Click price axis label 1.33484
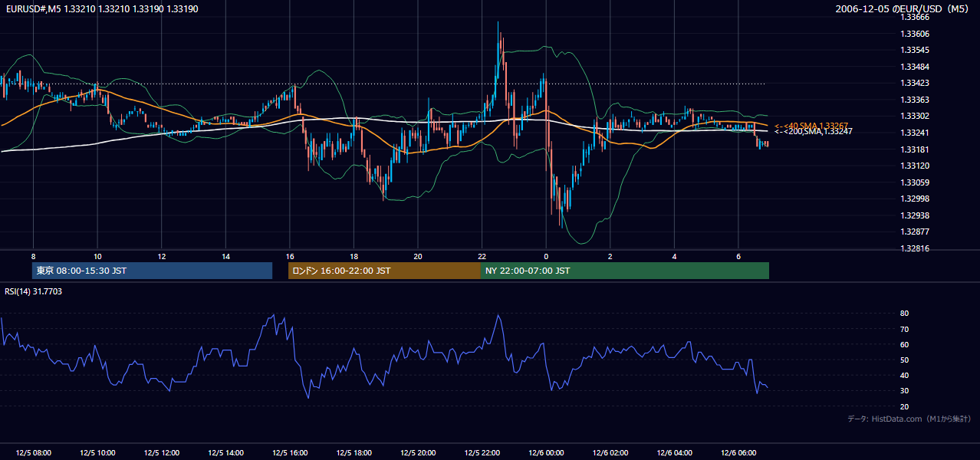 (x=914, y=67)
